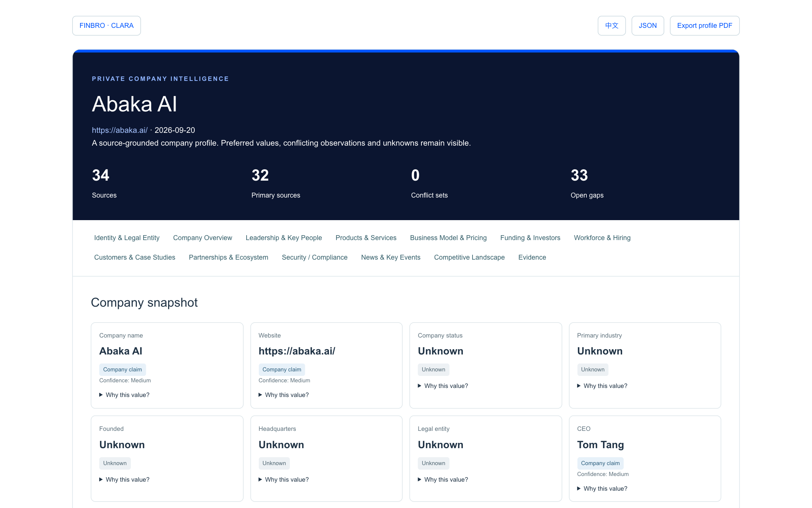Viewport: 812px width, 508px height.
Task: Click Export profile PDF button
Action: (x=704, y=26)
